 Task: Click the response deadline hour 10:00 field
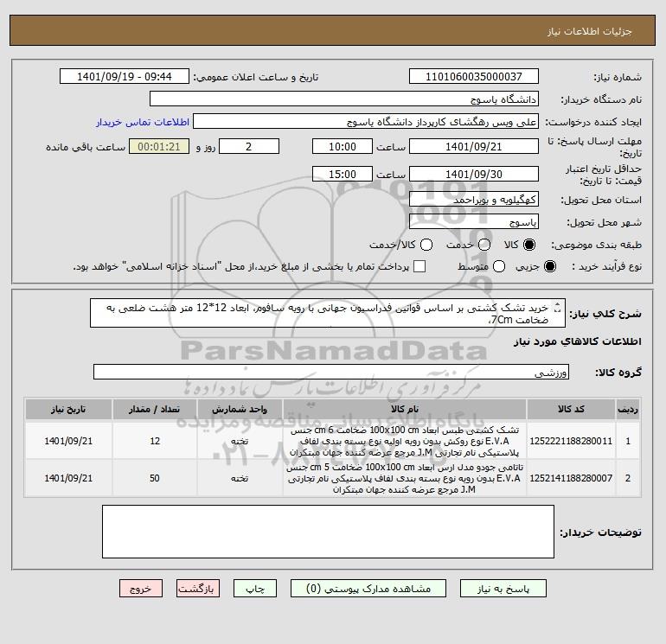pyautogui.click(x=343, y=146)
